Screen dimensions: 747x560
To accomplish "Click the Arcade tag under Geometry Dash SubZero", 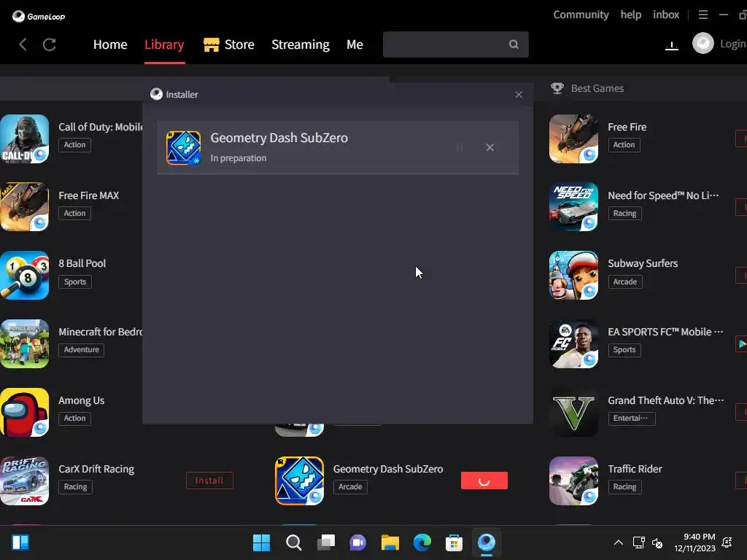I will click(350, 486).
